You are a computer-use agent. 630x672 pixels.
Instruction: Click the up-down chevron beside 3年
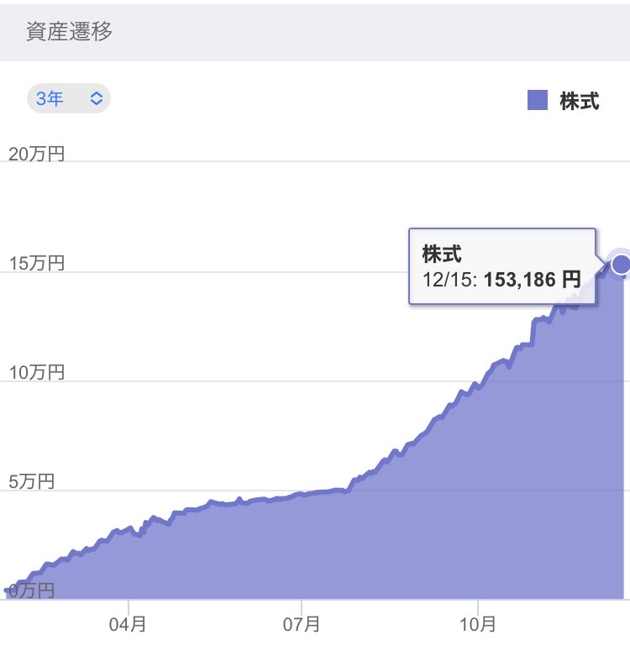coord(96,98)
